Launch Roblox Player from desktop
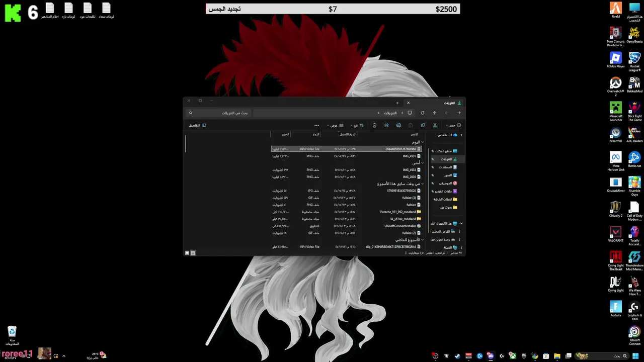Image resolution: width=644 pixels, height=362 pixels. [x=616, y=60]
